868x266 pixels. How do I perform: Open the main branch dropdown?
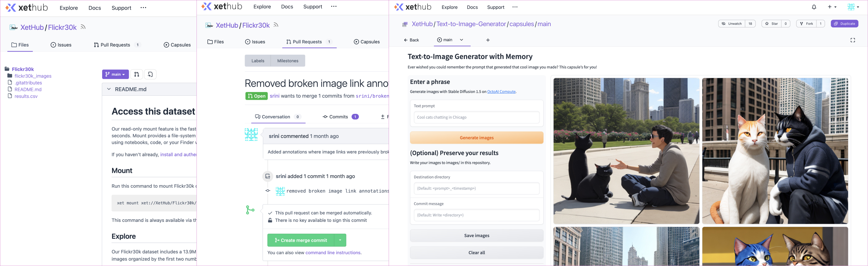coord(115,74)
